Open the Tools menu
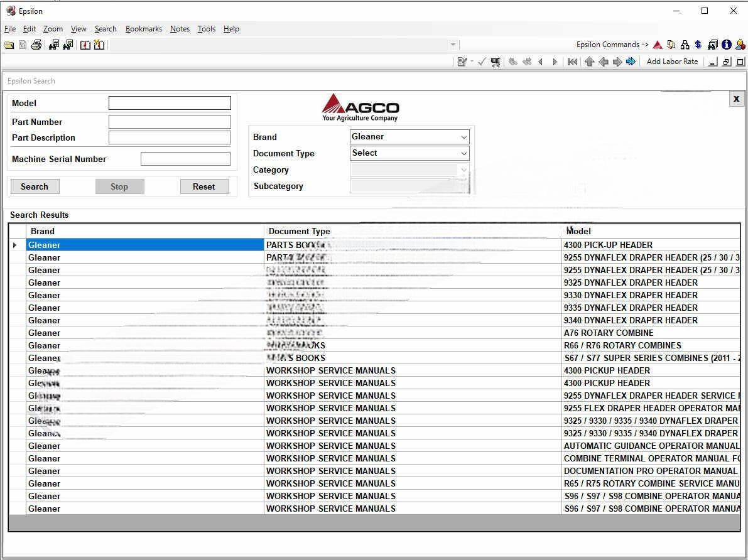Screen dimensions: 748x560 pos(206,29)
